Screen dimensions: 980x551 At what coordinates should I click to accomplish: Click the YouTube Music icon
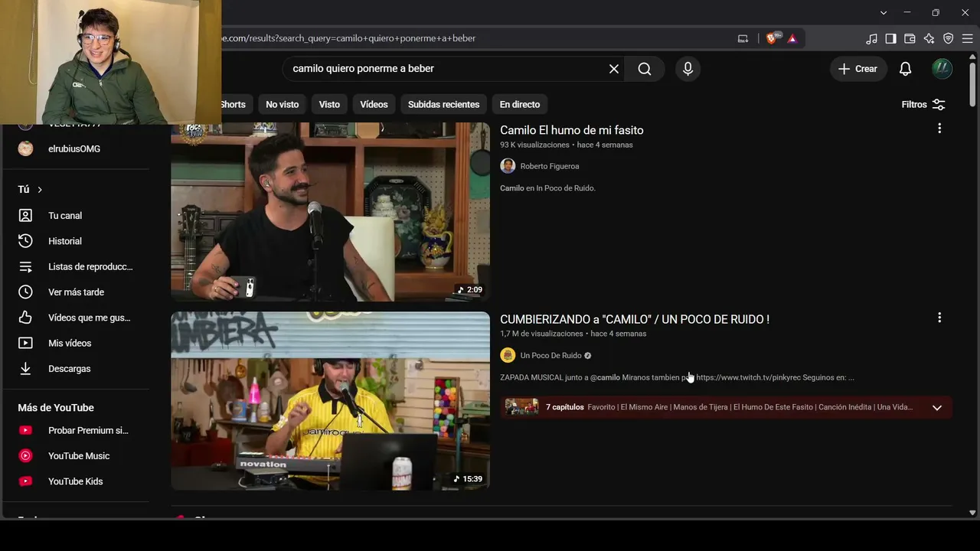25,456
